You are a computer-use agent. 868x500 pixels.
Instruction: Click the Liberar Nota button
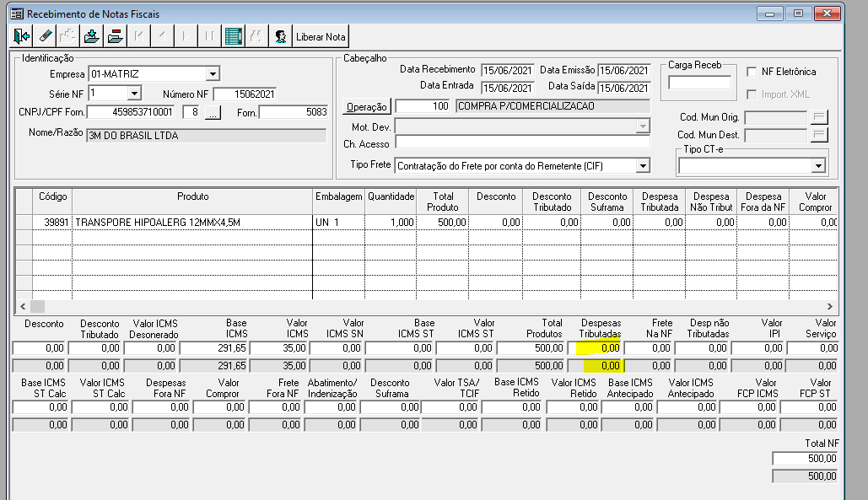click(x=321, y=36)
